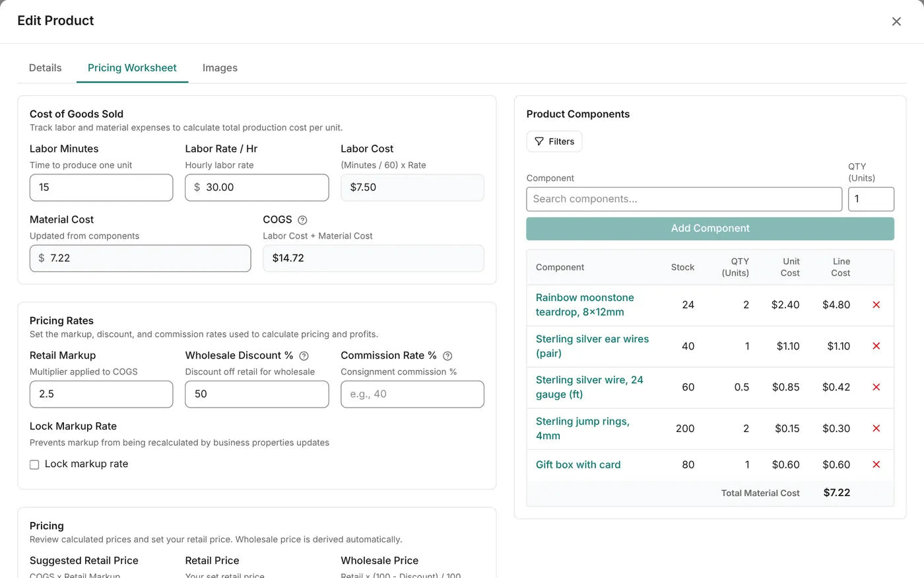Focus the Commission Rate % field
Image resolution: width=924 pixels, height=578 pixels.
(x=412, y=394)
